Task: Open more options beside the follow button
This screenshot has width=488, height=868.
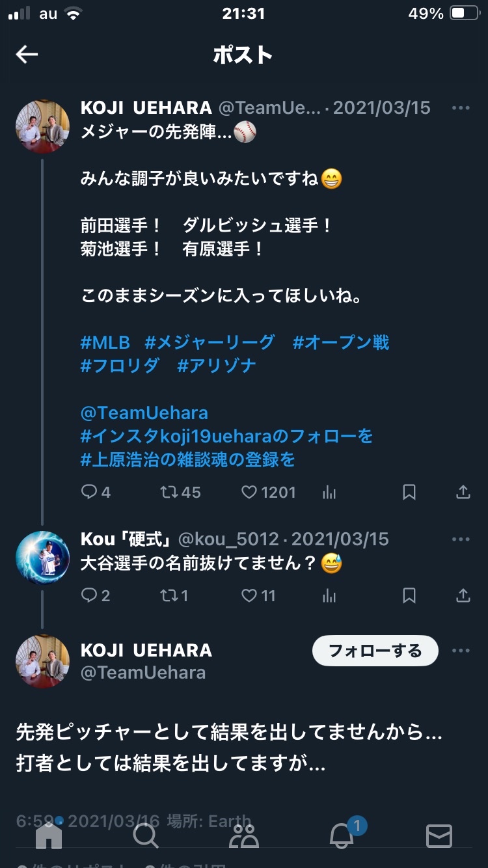Action: (461, 651)
